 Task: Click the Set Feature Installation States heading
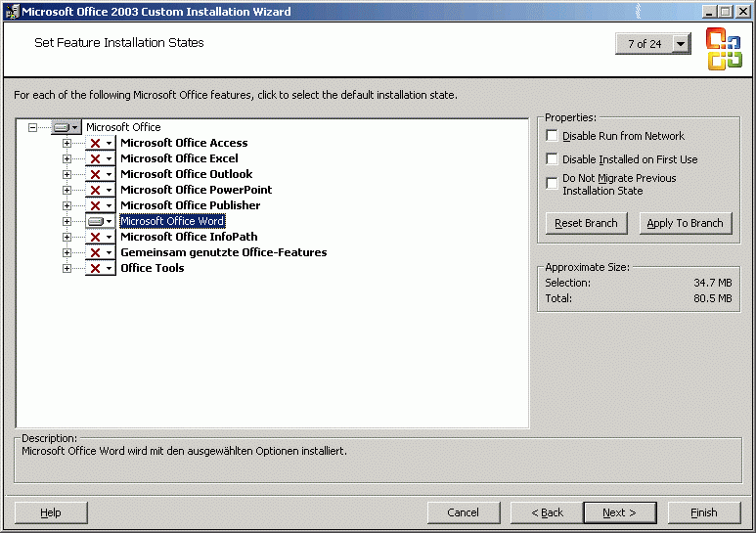tap(119, 43)
